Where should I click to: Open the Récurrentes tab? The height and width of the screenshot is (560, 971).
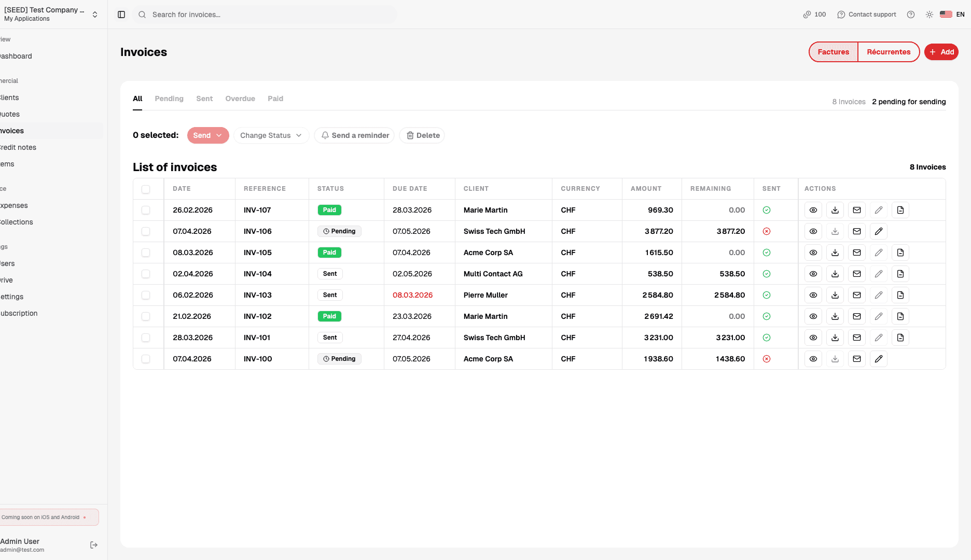click(x=889, y=52)
